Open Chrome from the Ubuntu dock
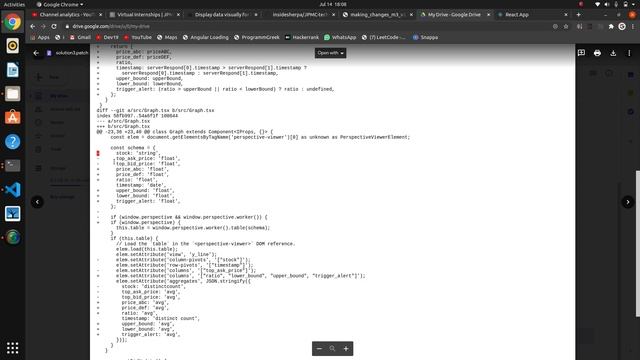This screenshot has height=360, width=640. coord(12,22)
